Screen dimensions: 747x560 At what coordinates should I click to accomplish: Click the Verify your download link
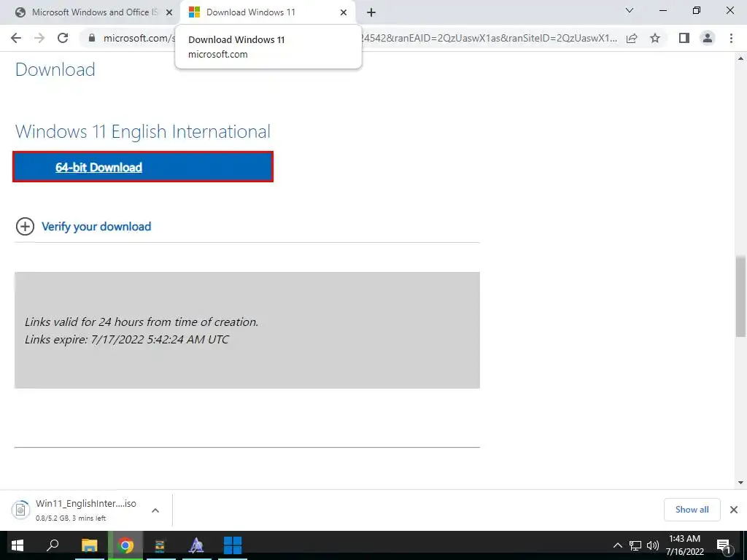pos(96,227)
